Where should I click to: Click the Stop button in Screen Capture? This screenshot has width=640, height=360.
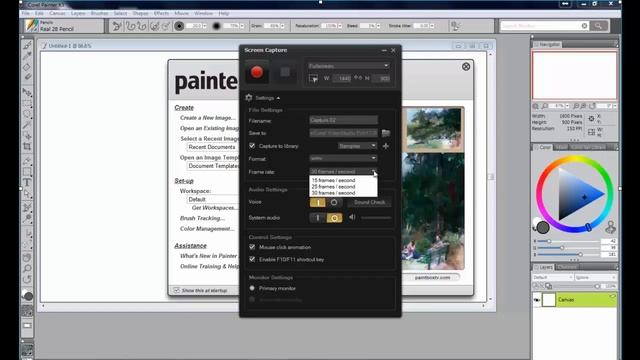[x=285, y=72]
